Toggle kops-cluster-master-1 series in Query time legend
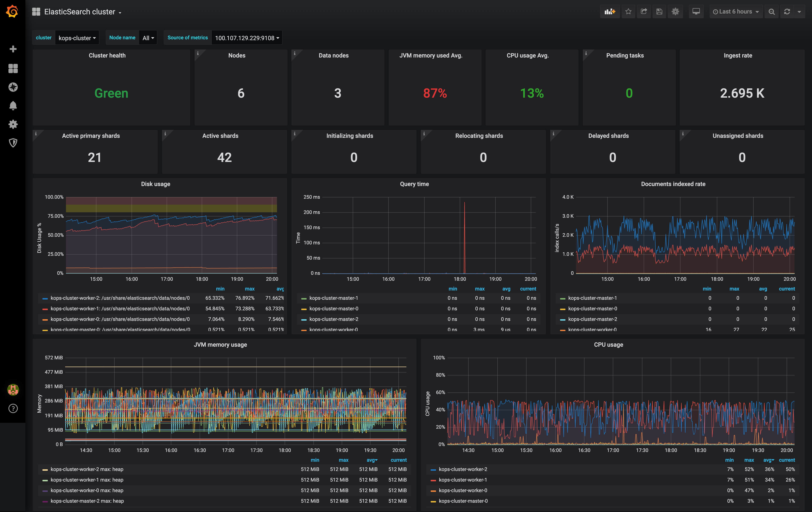Viewport: 812px width, 512px height. (x=333, y=298)
